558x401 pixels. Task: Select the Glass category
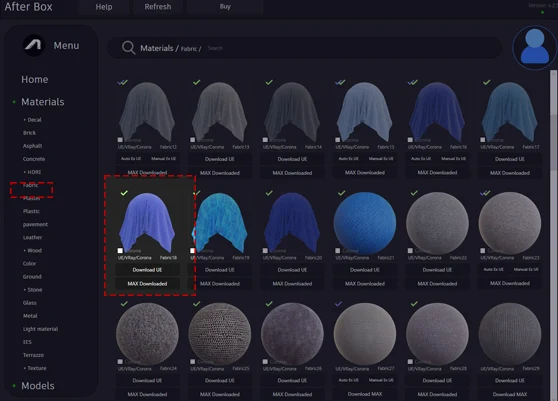click(30, 303)
